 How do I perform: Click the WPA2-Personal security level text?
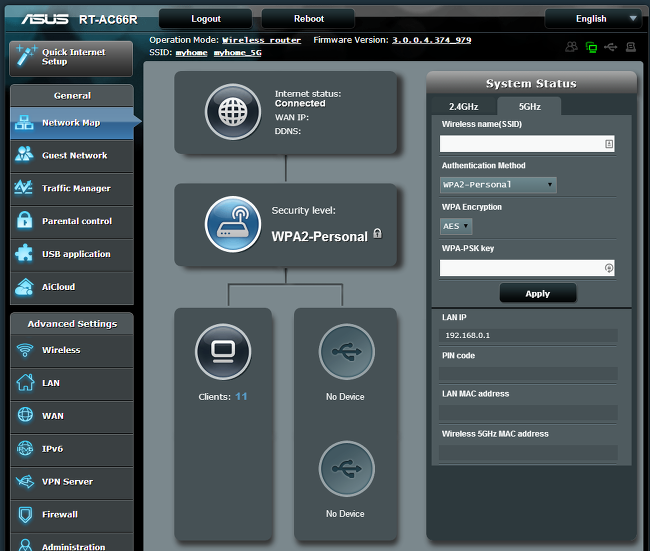(319, 236)
